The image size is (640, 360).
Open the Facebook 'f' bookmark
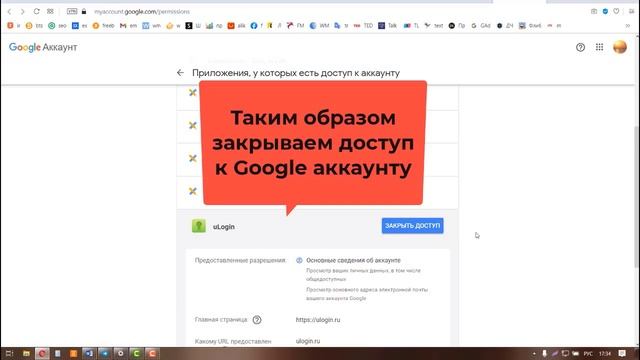click(256, 25)
